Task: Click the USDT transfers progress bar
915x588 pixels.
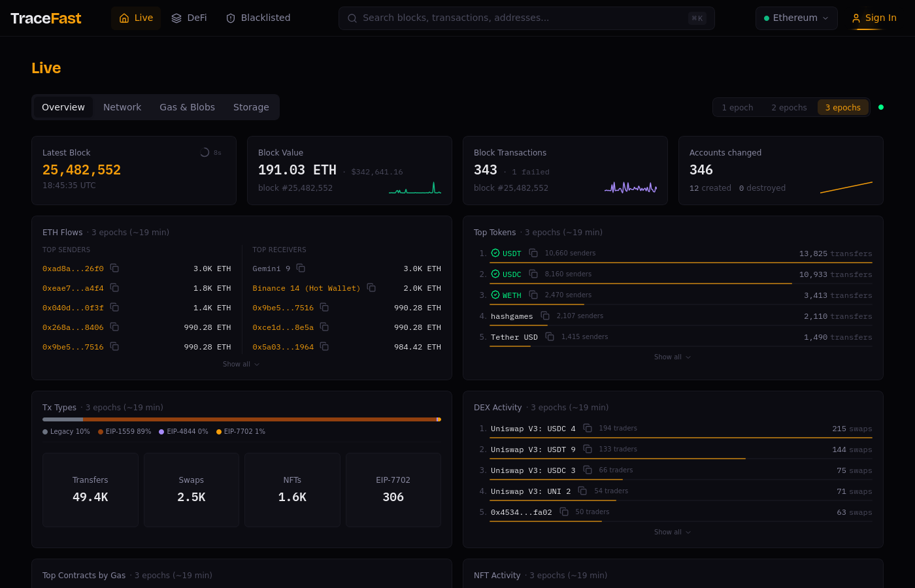Action: pos(681,263)
